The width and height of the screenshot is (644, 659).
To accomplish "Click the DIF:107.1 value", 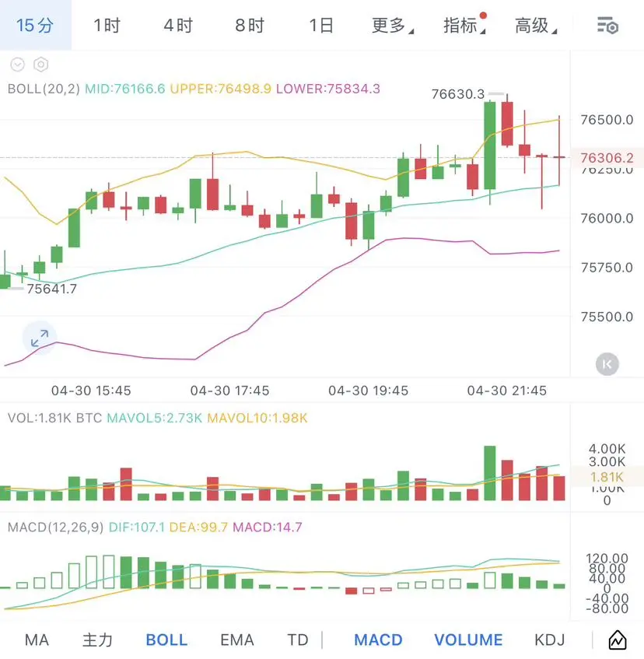I will 137,527.
